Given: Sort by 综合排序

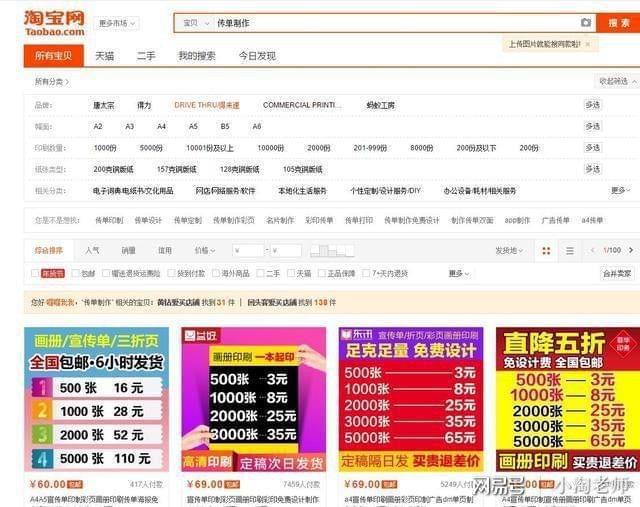Looking at the screenshot, I should [x=49, y=250].
